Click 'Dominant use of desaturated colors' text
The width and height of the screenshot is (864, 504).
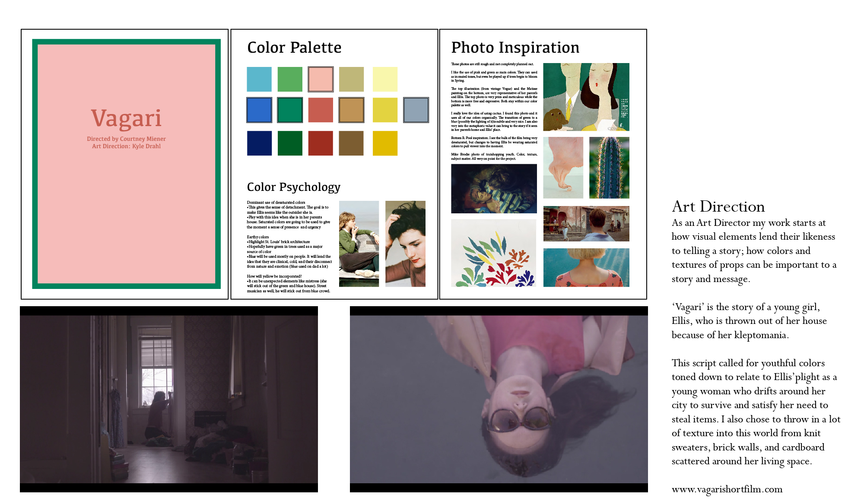point(276,203)
